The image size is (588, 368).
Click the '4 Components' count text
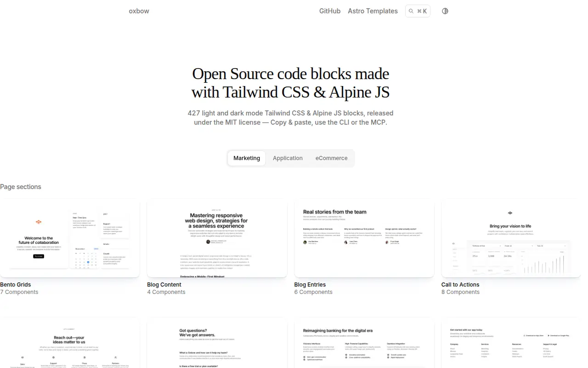[x=166, y=292]
